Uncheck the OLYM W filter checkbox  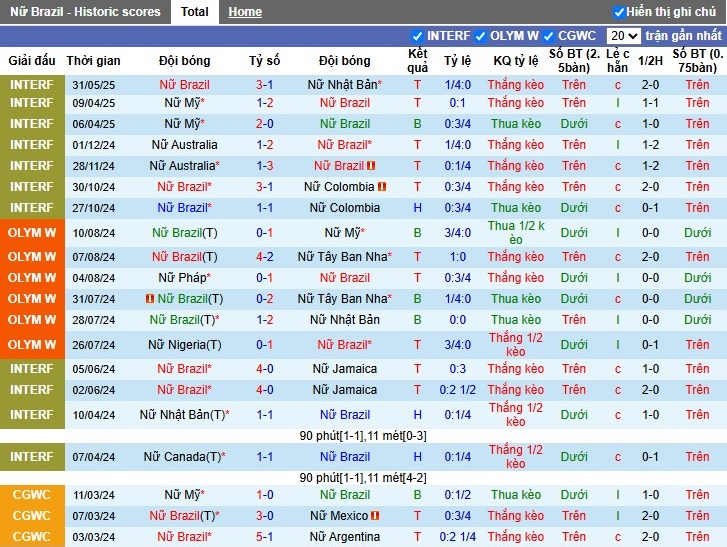pyautogui.click(x=480, y=36)
